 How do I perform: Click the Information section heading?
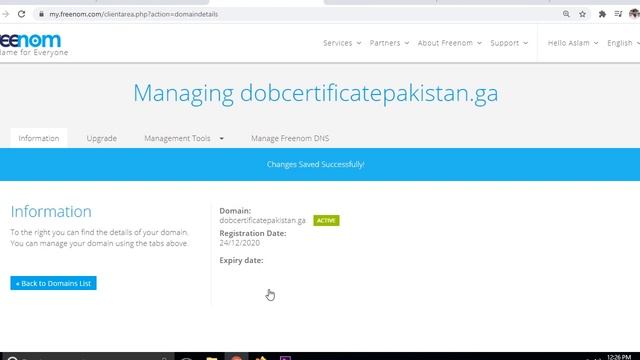point(51,211)
